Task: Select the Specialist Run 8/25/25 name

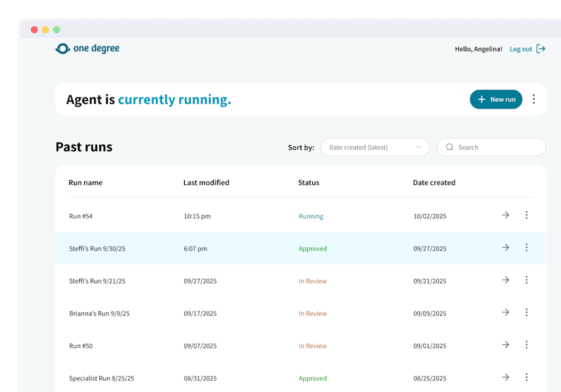Action: point(102,378)
